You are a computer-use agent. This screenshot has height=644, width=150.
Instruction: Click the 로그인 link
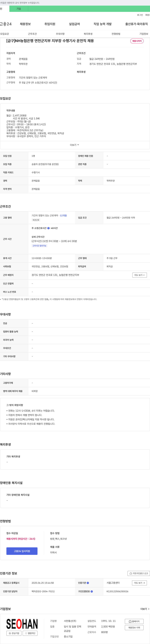click(x=140, y=15)
